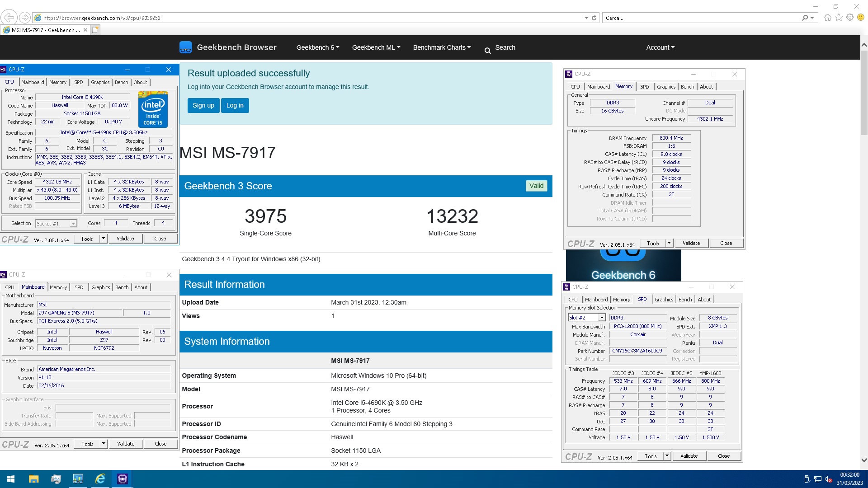Select SPD tab in Memory CPU-Z window
Image resolution: width=868 pixels, height=488 pixels.
pyautogui.click(x=645, y=87)
